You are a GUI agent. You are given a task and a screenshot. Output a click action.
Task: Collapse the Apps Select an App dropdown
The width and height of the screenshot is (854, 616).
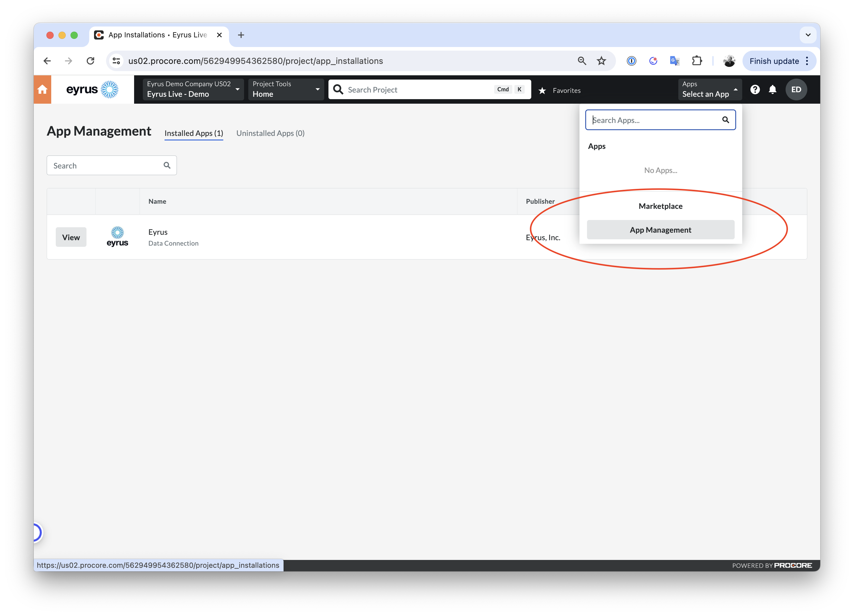[x=710, y=90]
